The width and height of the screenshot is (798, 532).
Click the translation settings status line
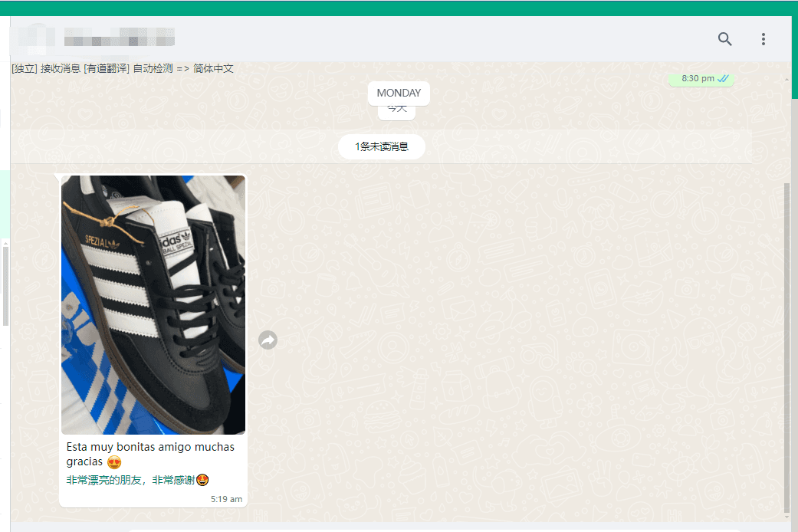coord(123,68)
